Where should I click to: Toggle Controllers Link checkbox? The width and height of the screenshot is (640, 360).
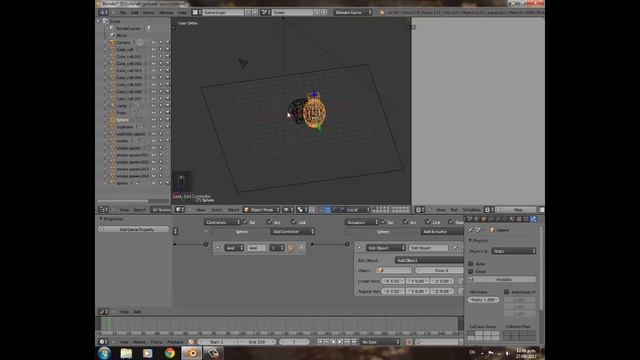tap(294, 222)
